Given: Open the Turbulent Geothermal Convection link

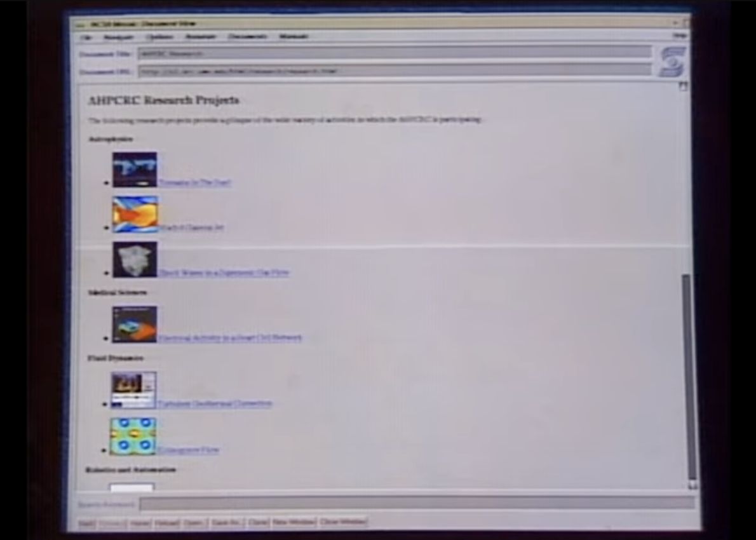Looking at the screenshot, I should click(215, 403).
